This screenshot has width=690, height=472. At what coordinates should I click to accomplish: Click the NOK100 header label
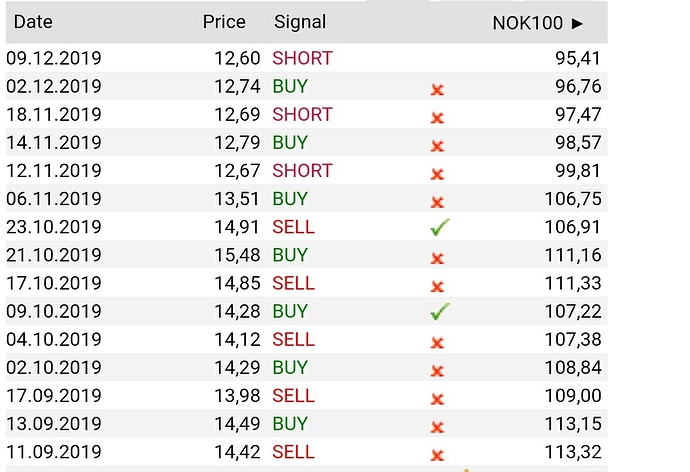pos(527,23)
